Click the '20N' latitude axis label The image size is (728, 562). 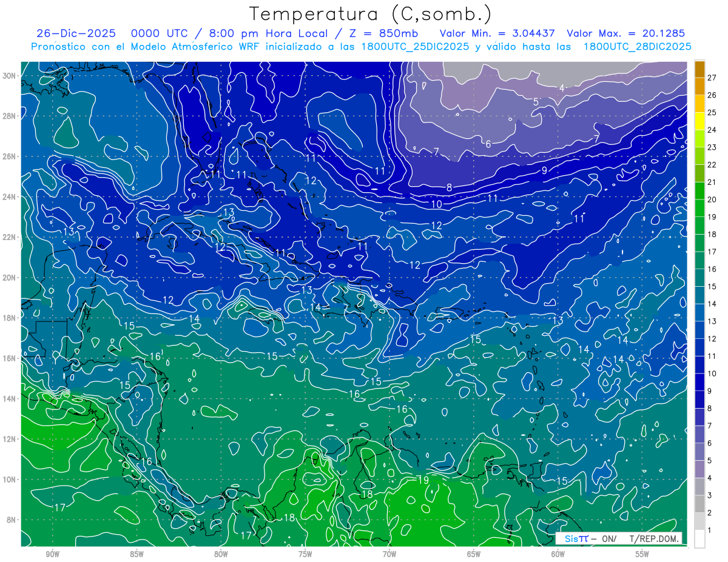click(x=9, y=277)
